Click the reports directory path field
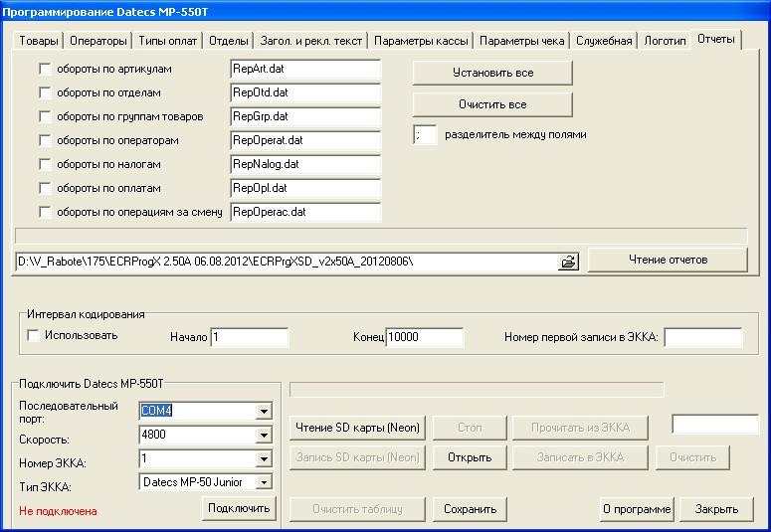Screen dimensions: 771x532 (287, 262)
